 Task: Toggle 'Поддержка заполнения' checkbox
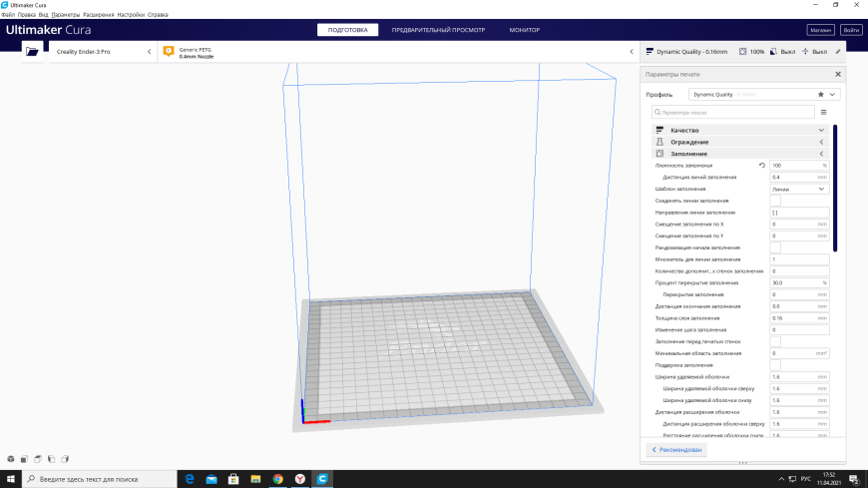click(775, 365)
